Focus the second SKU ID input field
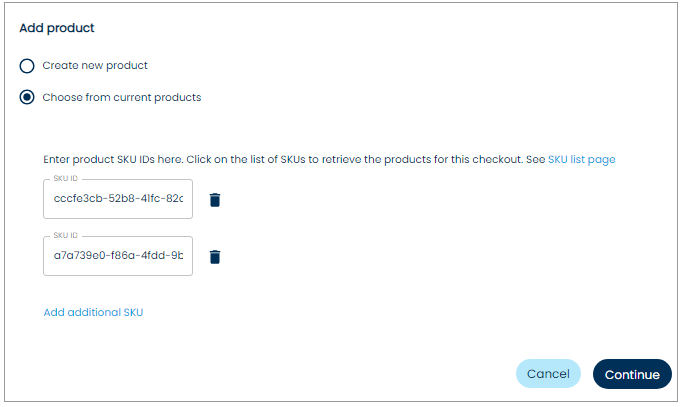682x407 pixels. tap(118, 257)
